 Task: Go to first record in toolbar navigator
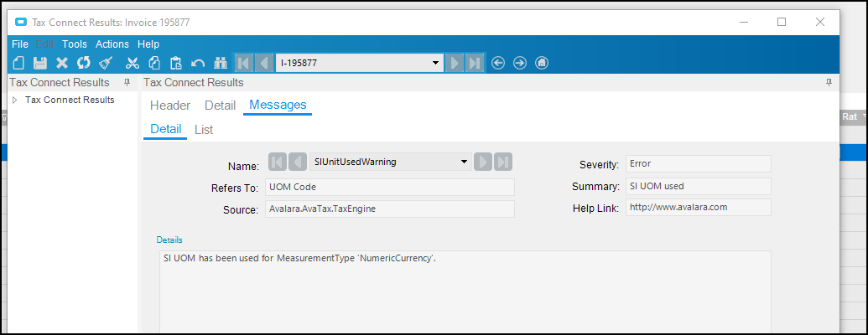[243, 63]
